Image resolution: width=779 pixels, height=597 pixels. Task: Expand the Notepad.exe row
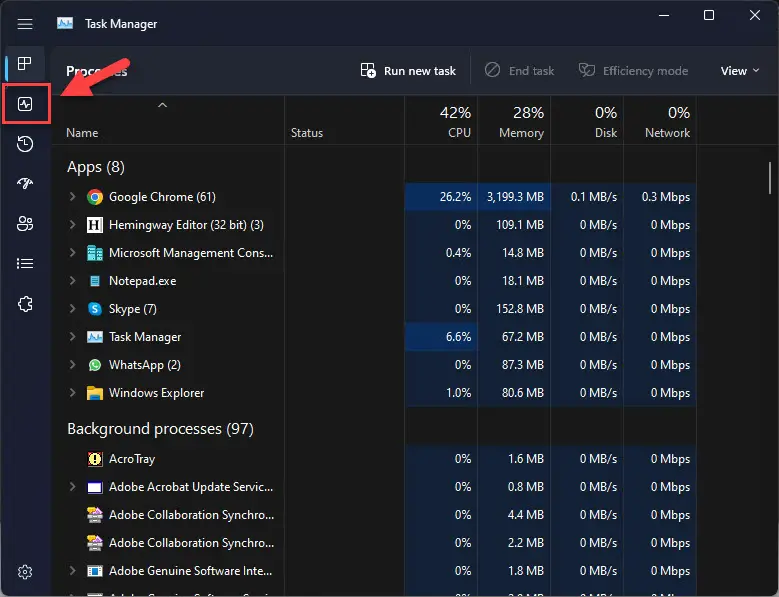pyautogui.click(x=73, y=281)
